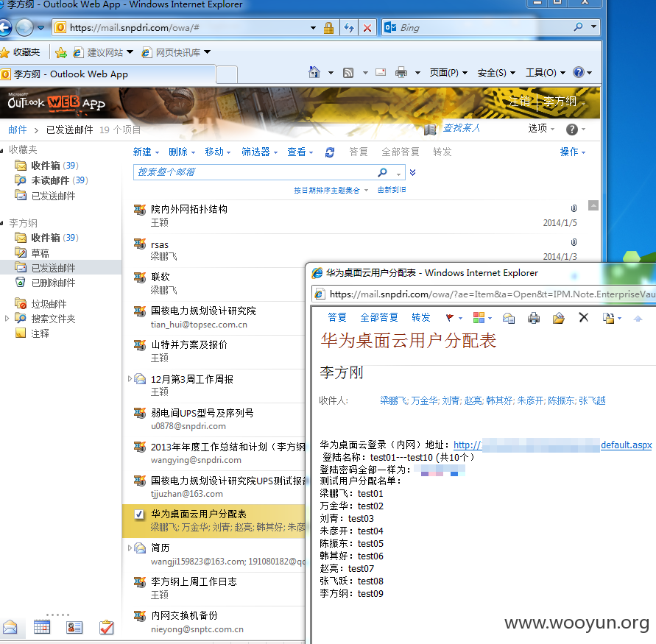
Task: Uncheck the 华为桌面云用户分配表 message checkbox
Action: pos(139,514)
